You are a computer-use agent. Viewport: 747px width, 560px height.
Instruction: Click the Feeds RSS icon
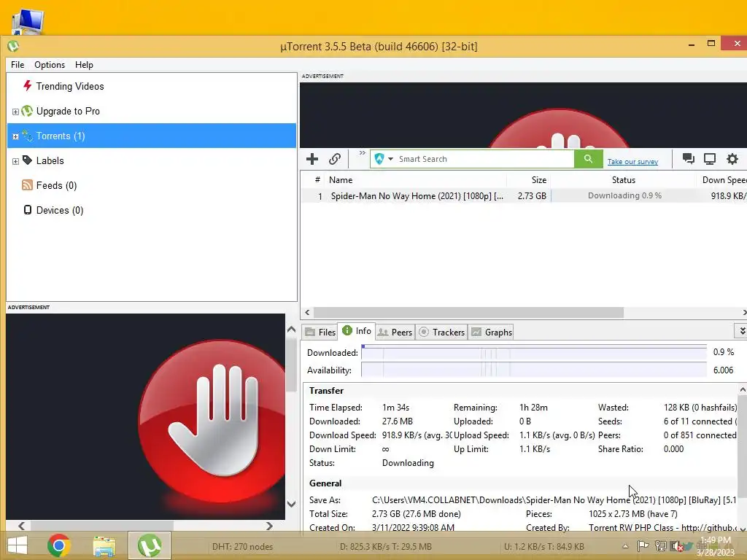[27, 185]
